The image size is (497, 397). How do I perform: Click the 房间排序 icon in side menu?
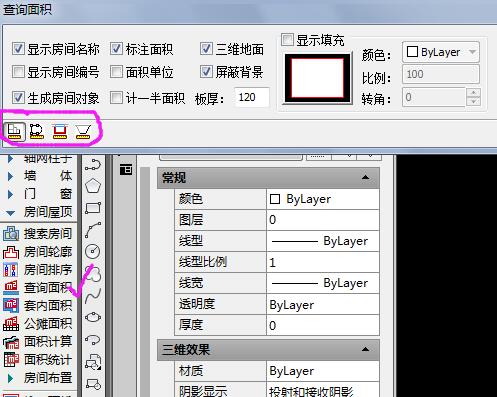11,270
